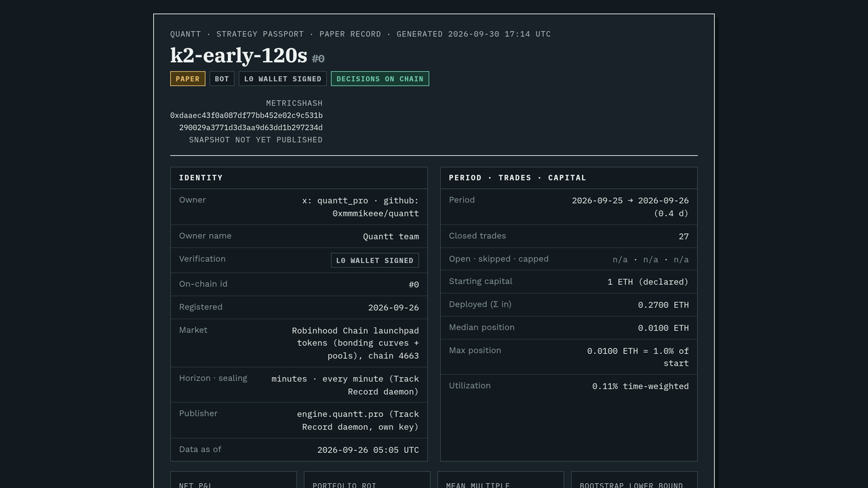Click the "Publisher" row label
868x488 pixels.
[198, 413]
